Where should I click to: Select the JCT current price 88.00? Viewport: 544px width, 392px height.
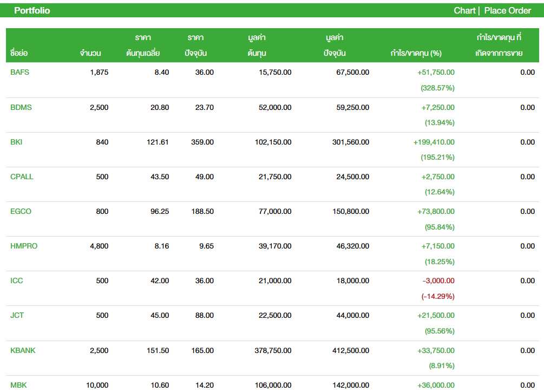pos(205,315)
